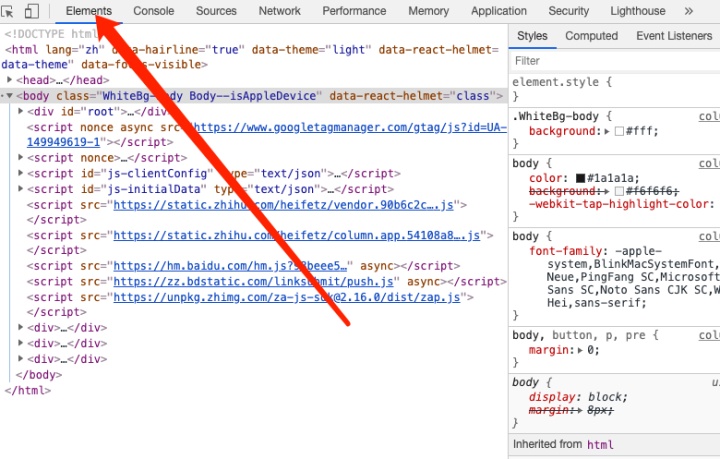Expand the div id root node
This screenshot has height=459, width=720.
[20, 111]
